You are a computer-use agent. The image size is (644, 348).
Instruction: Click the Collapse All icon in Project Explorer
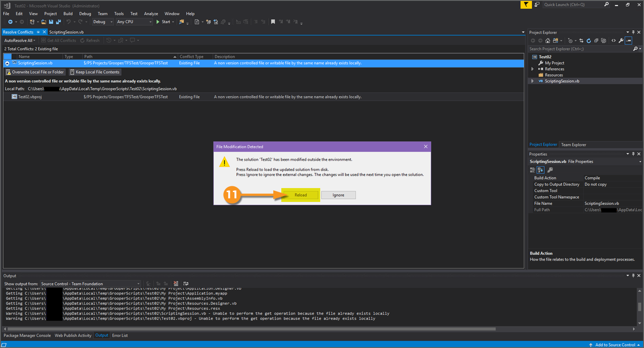pos(596,41)
